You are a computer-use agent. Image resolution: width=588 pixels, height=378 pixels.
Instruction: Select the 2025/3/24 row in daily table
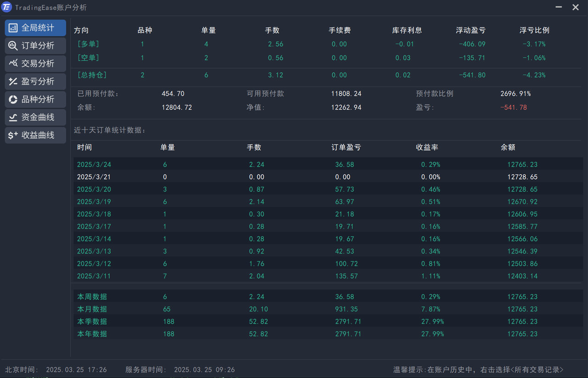coord(94,165)
